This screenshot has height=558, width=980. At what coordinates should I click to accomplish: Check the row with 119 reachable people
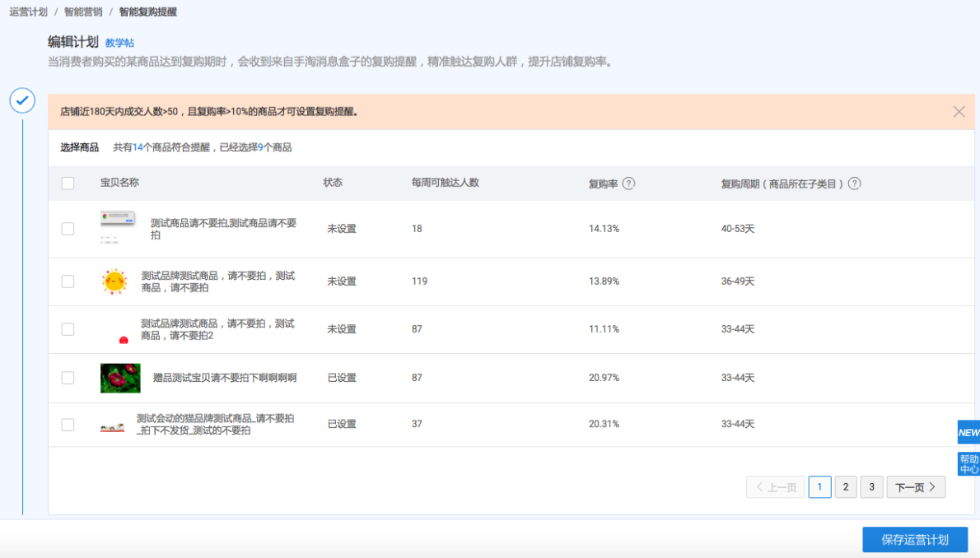click(68, 281)
